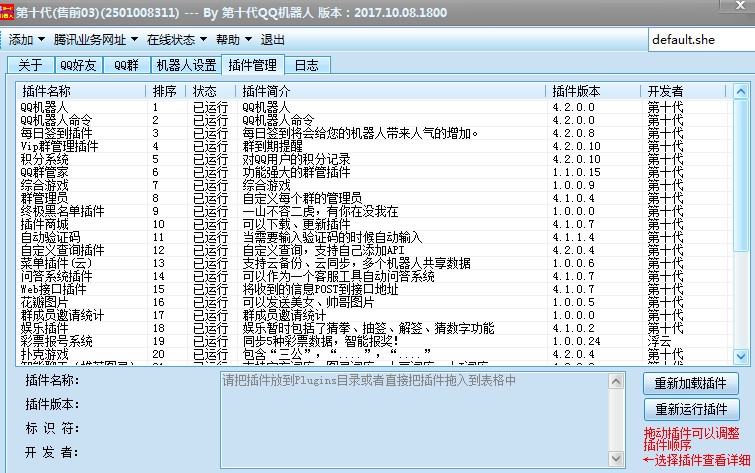Click 退出 in the menu bar
Screen dimensions: 755x473
[272, 40]
